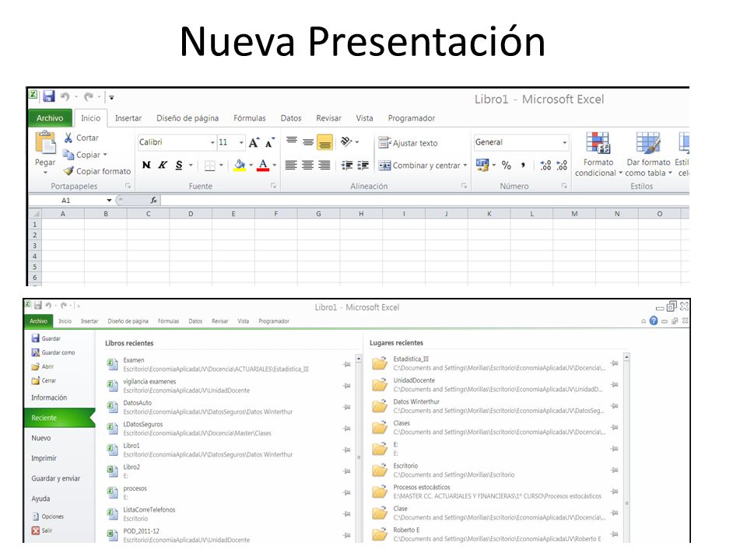Click the upper formula bar input
The width and height of the screenshot is (747, 560).
(424, 201)
